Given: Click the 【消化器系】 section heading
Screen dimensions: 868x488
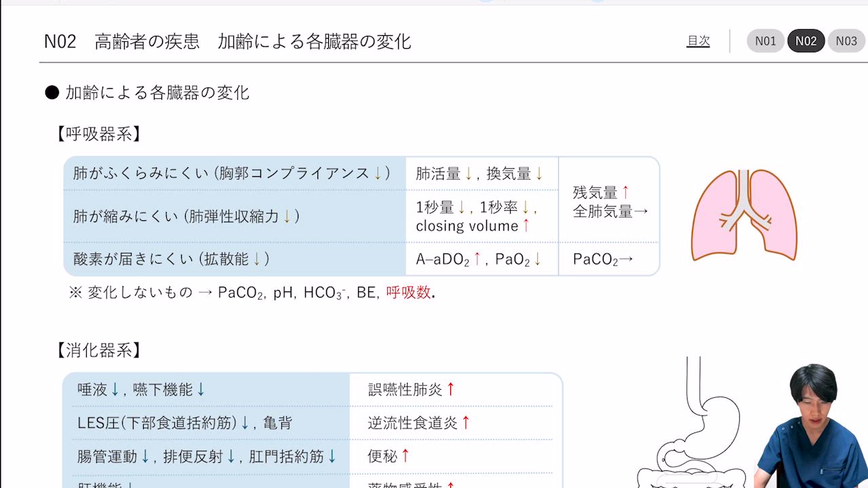Looking at the screenshot, I should pyautogui.click(x=99, y=350).
